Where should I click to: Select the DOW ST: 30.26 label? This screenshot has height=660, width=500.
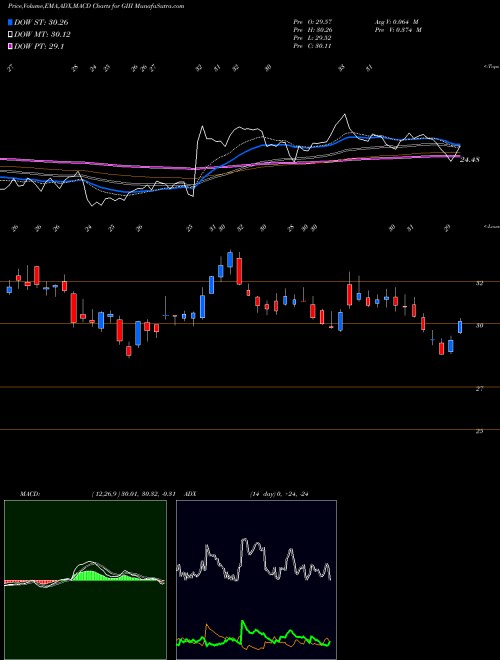(x=41, y=22)
